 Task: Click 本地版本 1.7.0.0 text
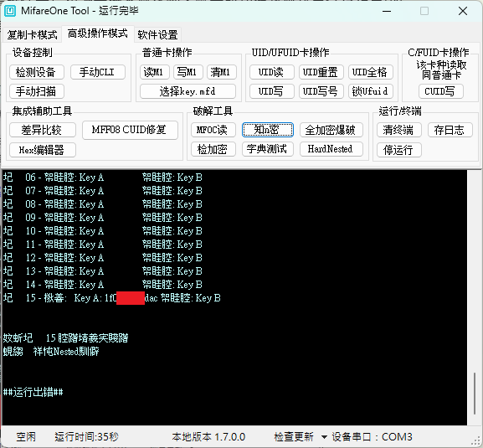click(208, 436)
